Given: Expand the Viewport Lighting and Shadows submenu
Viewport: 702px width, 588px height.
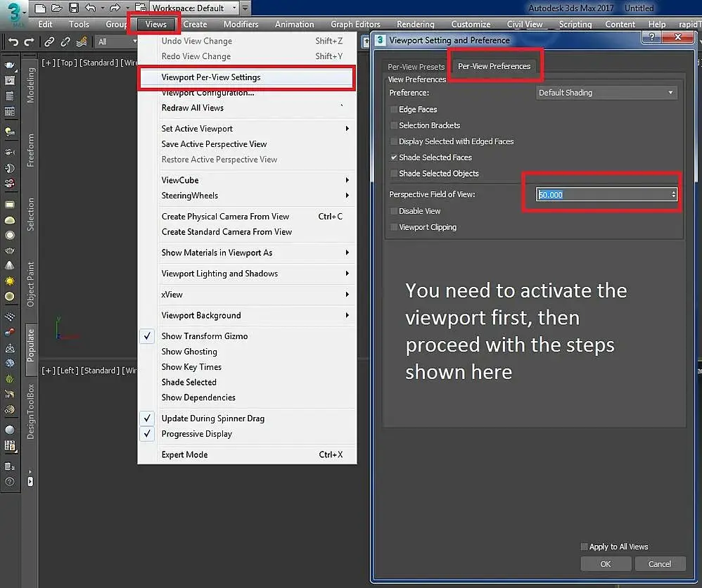Looking at the screenshot, I should pos(247,274).
